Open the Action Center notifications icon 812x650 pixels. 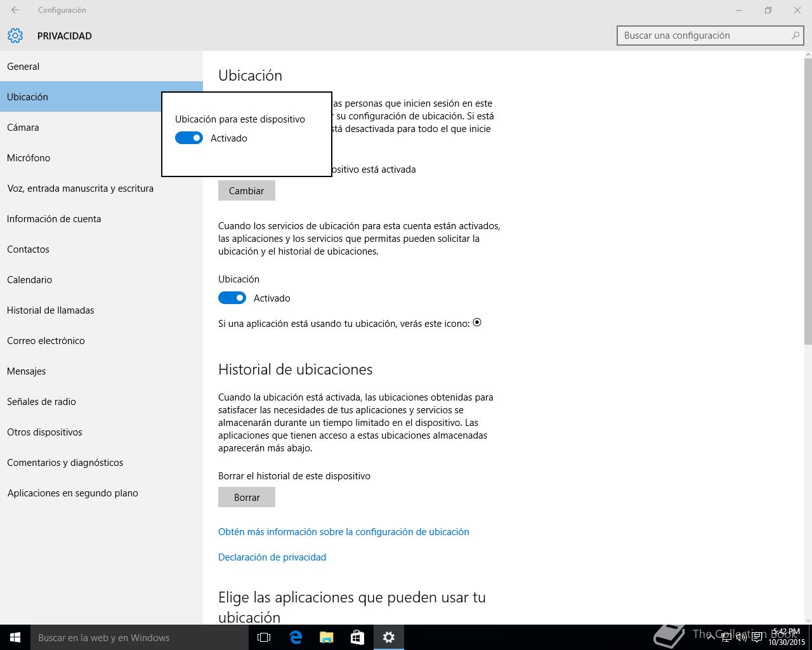click(x=757, y=637)
